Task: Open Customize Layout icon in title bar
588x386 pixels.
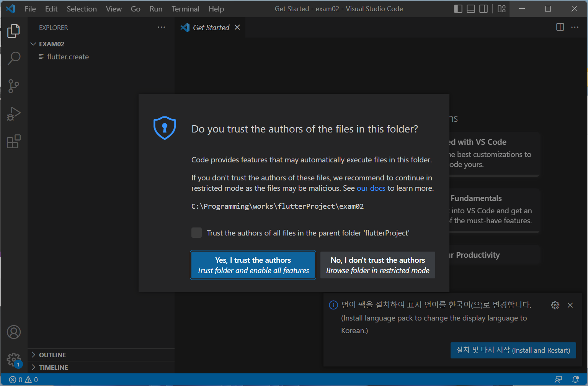Action: [501, 9]
